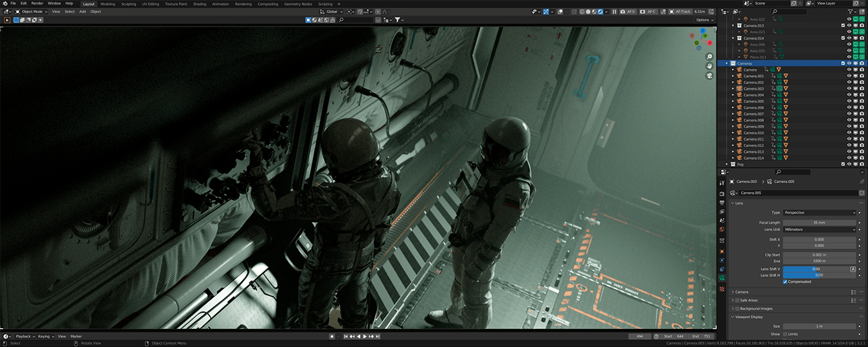This screenshot has height=347, width=868.
Task: Open the Render menu
Action: click(x=38, y=3)
